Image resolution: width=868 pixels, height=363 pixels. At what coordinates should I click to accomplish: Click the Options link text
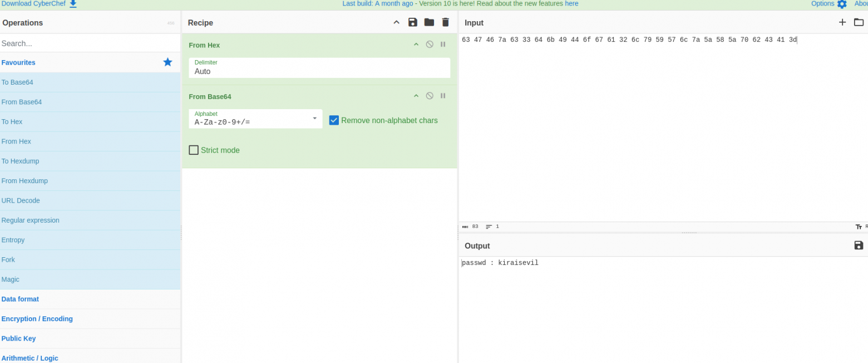pos(823,3)
